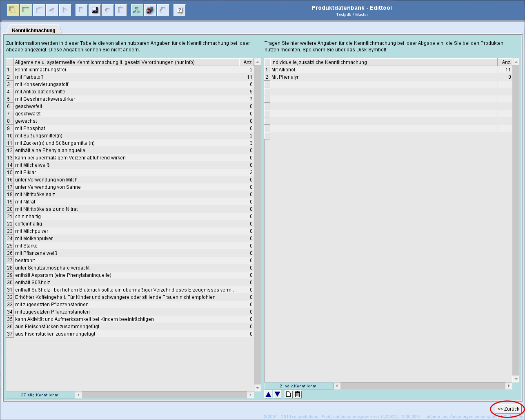Viewport: 525px width, 420px height.
Task: Click left table's scroll down arrow
Action: [257, 387]
